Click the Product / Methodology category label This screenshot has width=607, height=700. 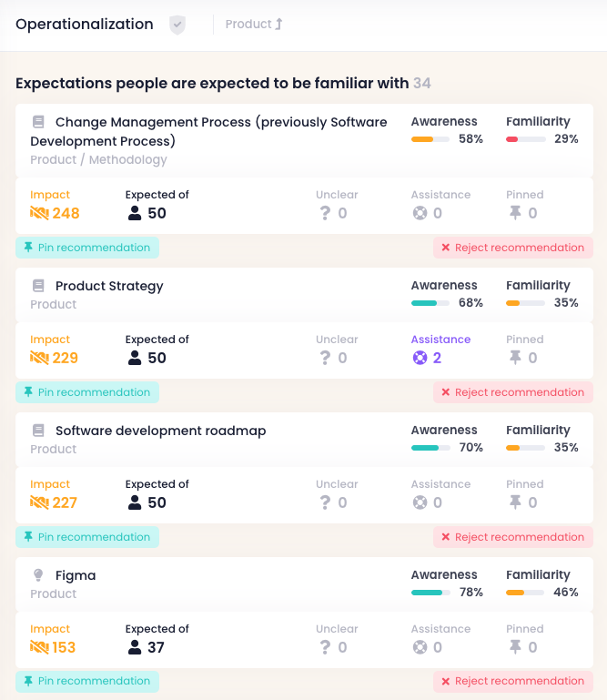[x=98, y=159]
